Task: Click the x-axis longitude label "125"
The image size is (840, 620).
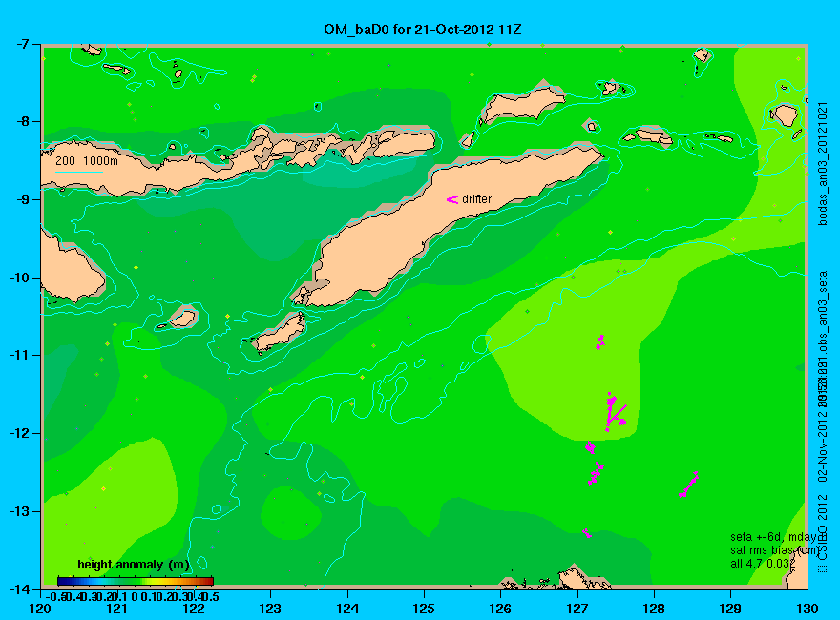Action: pyautogui.click(x=424, y=609)
